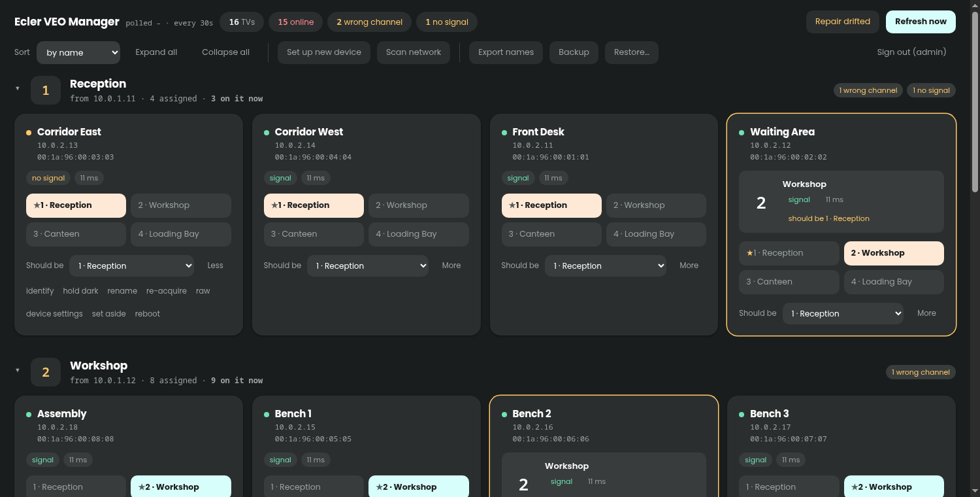Filter by 2 wrong channel pill
Screen dimensions: 980x497
[x=369, y=22]
